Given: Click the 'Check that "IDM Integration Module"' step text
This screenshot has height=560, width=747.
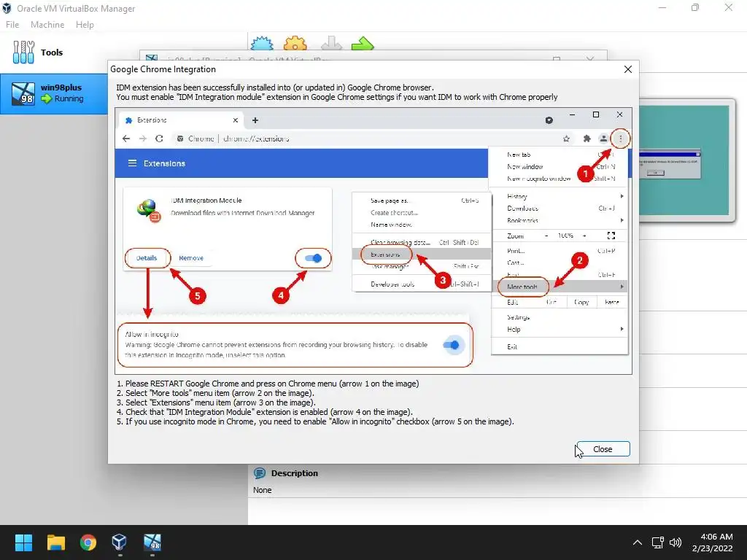Looking at the screenshot, I should [x=264, y=413].
